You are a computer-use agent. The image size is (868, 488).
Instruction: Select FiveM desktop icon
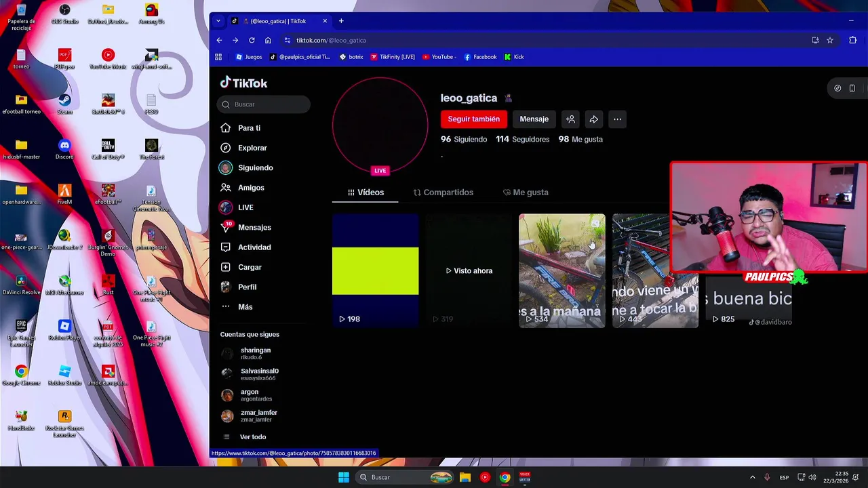click(x=64, y=195)
